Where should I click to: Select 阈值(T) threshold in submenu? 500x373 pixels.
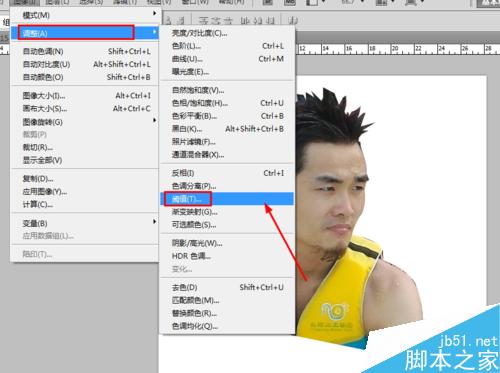(227, 199)
